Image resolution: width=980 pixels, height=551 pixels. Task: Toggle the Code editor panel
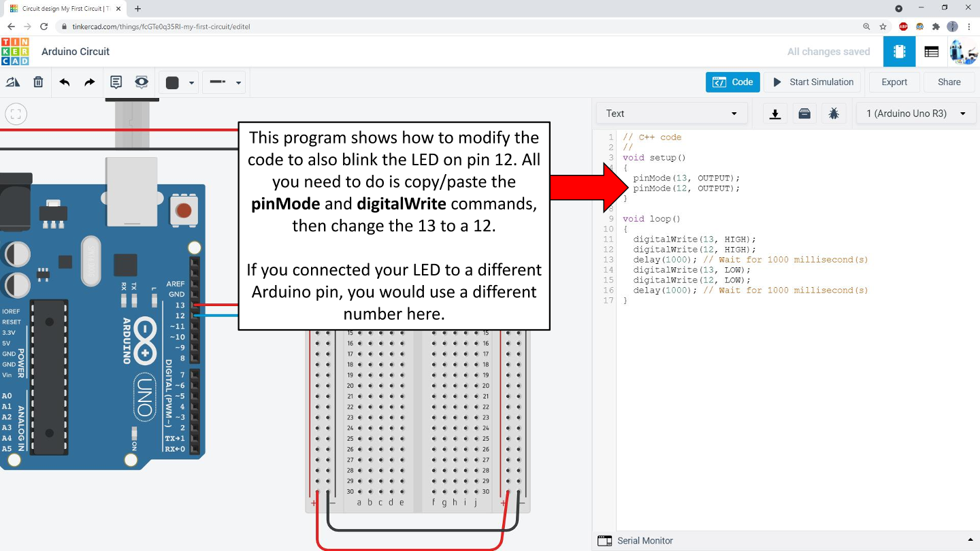pyautogui.click(x=732, y=82)
